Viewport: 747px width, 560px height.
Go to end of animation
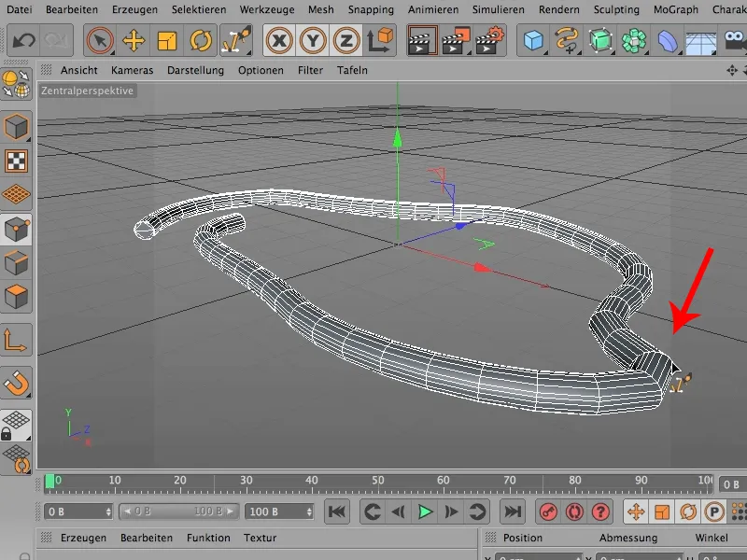[x=513, y=511]
